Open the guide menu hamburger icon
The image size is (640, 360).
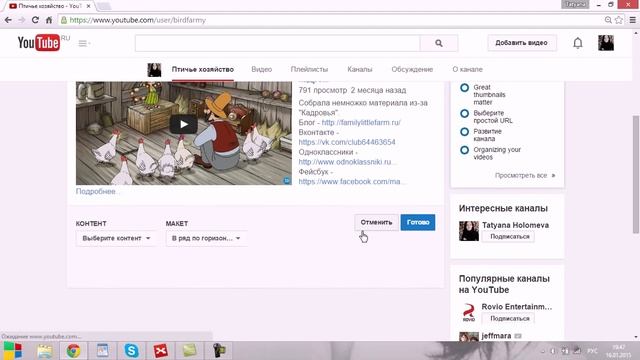83,43
